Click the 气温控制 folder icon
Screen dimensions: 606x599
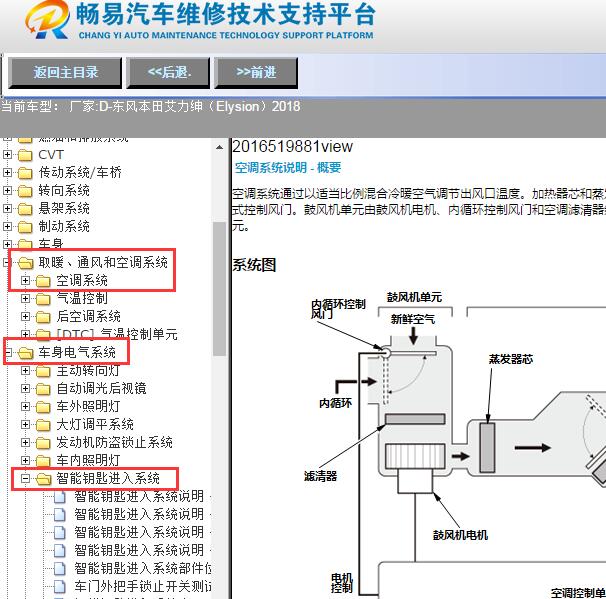[43, 299]
